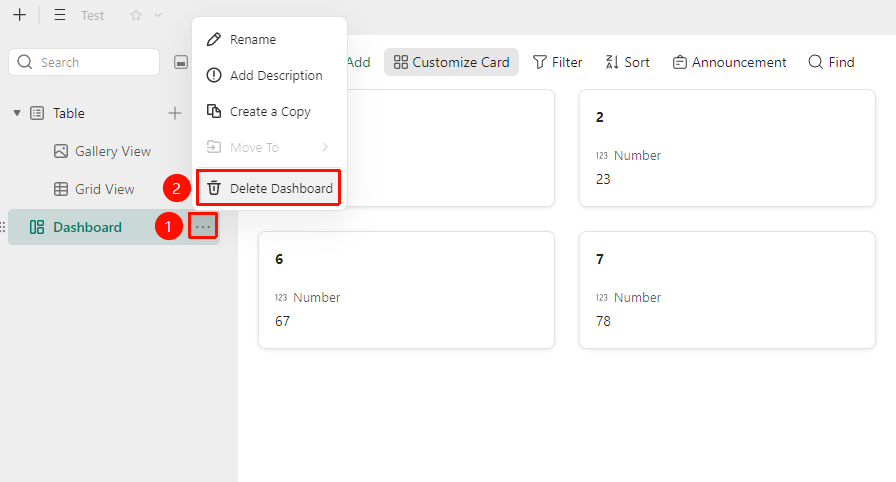Choose Rename from context menu

(269, 39)
